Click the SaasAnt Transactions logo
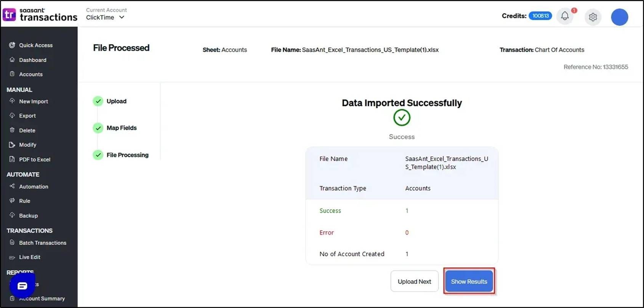 coord(40,15)
